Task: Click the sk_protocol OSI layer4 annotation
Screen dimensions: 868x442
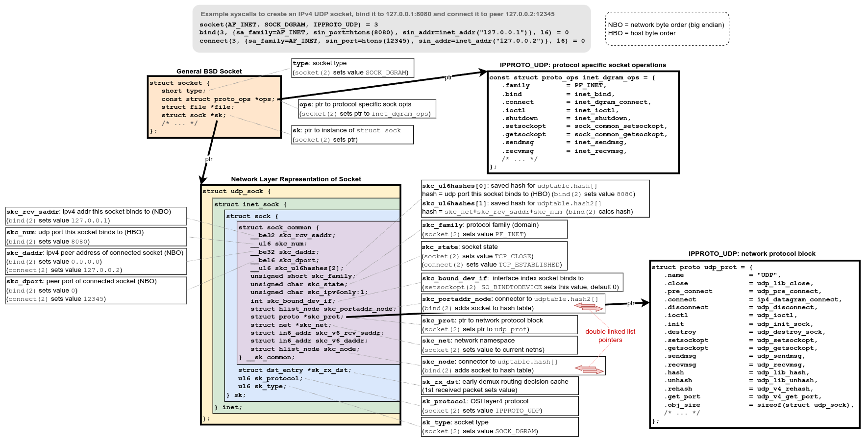Action: pyautogui.click(x=499, y=406)
